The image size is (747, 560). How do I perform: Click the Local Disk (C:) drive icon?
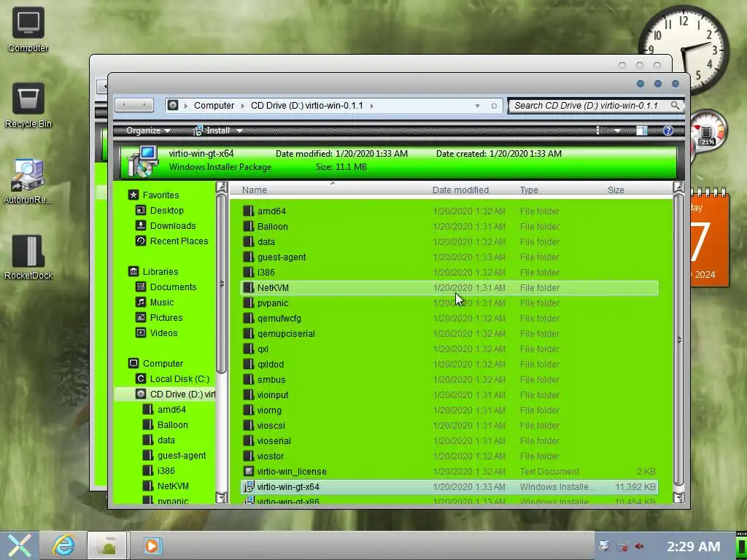click(141, 378)
